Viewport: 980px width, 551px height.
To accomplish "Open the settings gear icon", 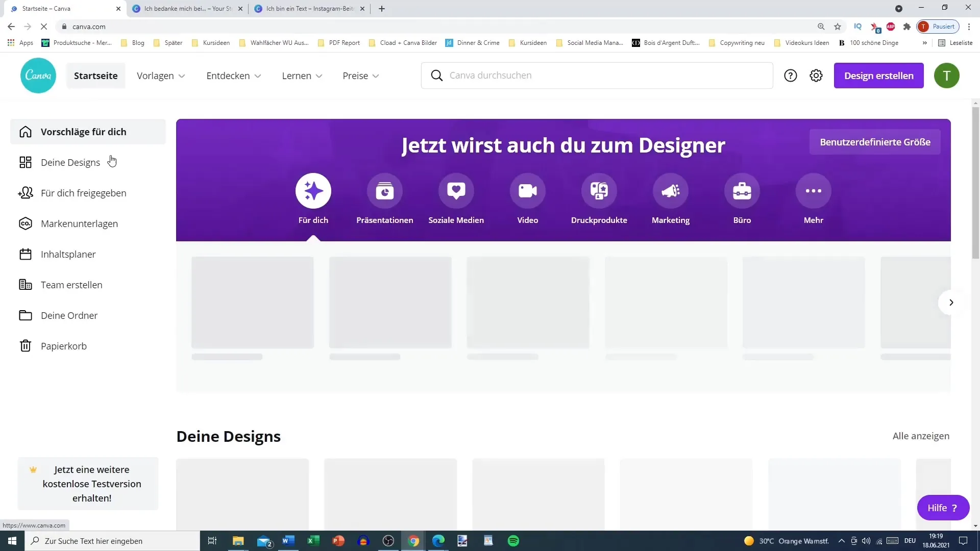I will (x=816, y=76).
